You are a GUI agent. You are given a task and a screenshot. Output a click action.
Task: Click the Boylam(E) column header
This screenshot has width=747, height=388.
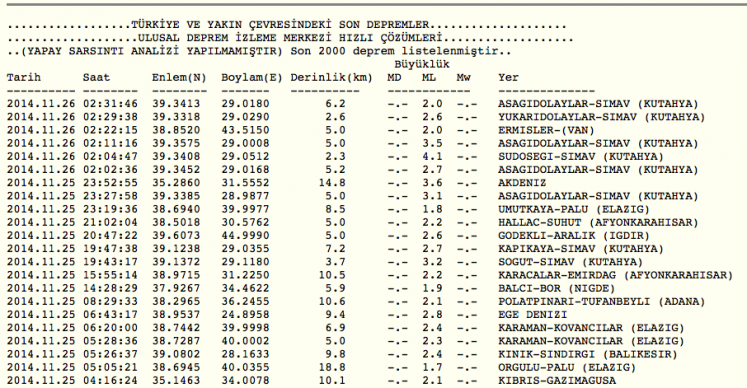click(252, 78)
